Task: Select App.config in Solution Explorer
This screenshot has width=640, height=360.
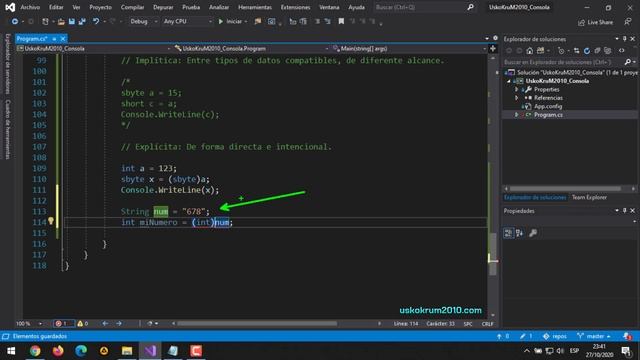Action: point(548,107)
